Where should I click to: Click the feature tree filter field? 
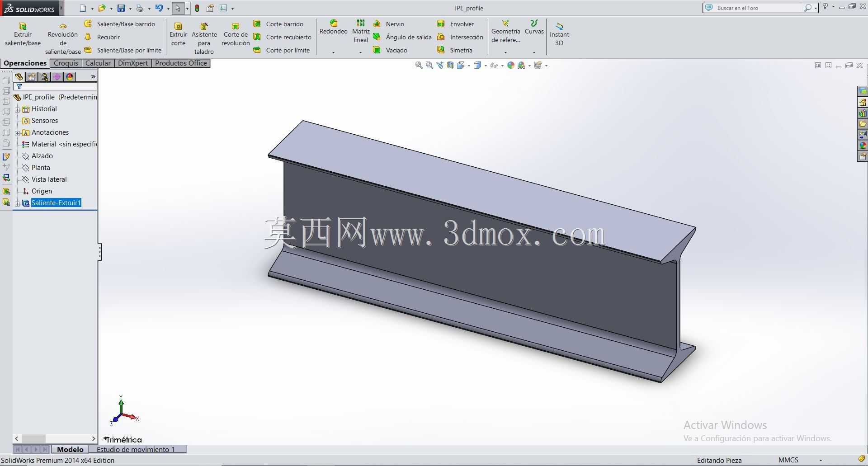56,86
